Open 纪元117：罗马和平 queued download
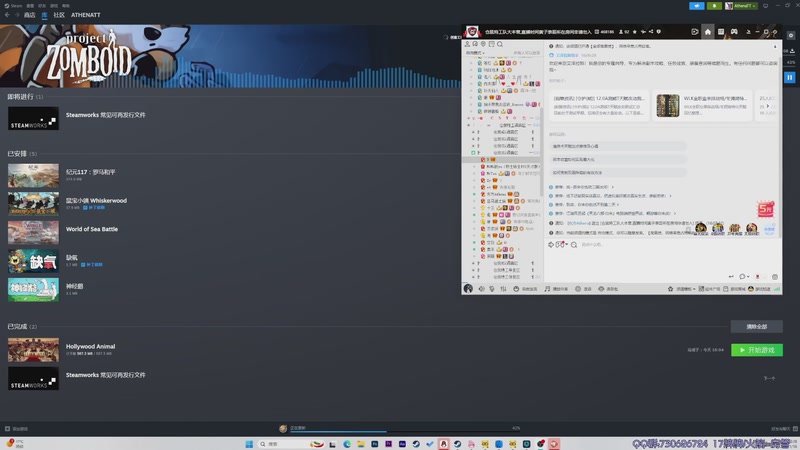This screenshot has width=800, height=450. [x=90, y=172]
